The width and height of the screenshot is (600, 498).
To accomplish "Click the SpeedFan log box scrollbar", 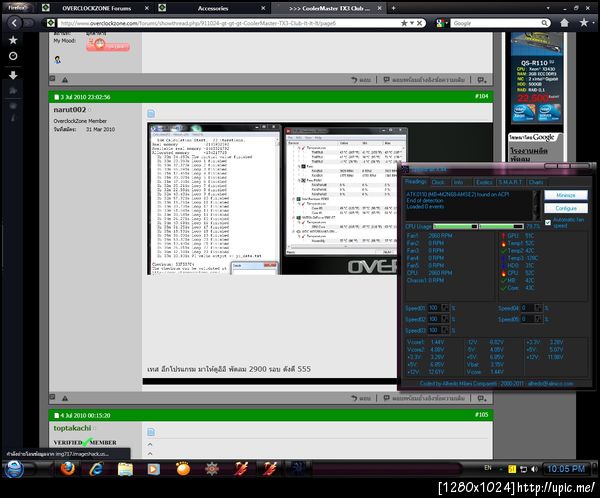I will tap(536, 205).
